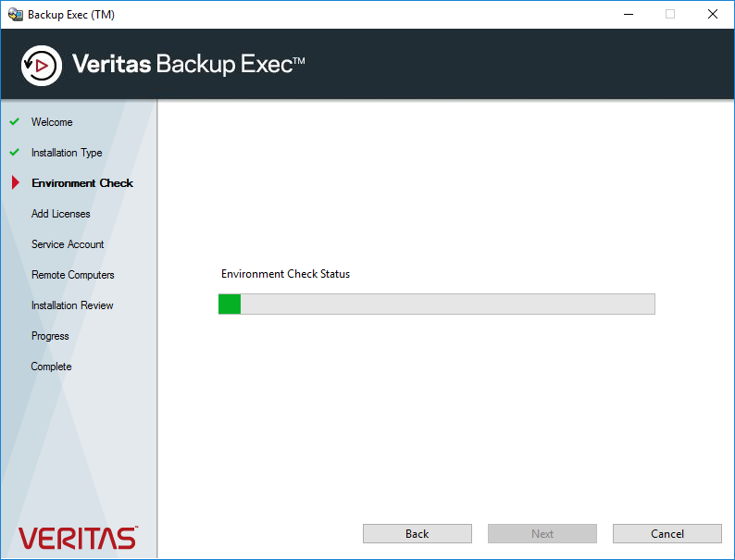Click the Backup Exec (TM) window title
The image size is (735, 560).
[x=71, y=15]
